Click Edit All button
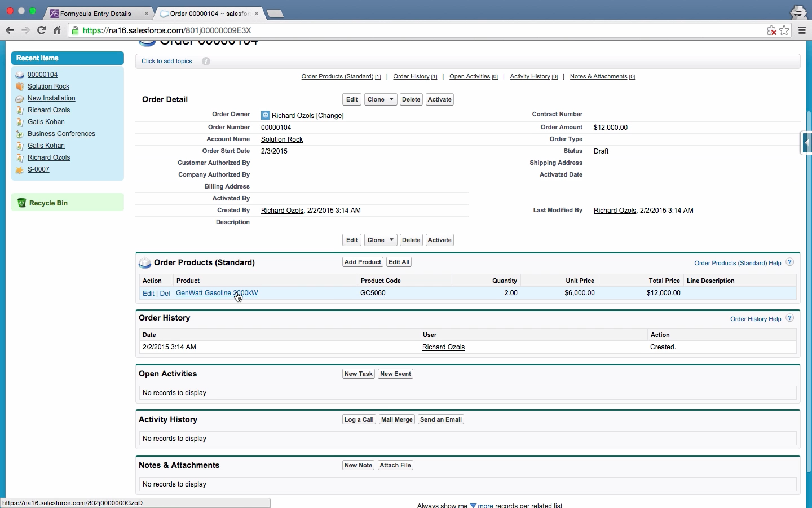Screen dimensions: 812x508 (x=399, y=262)
